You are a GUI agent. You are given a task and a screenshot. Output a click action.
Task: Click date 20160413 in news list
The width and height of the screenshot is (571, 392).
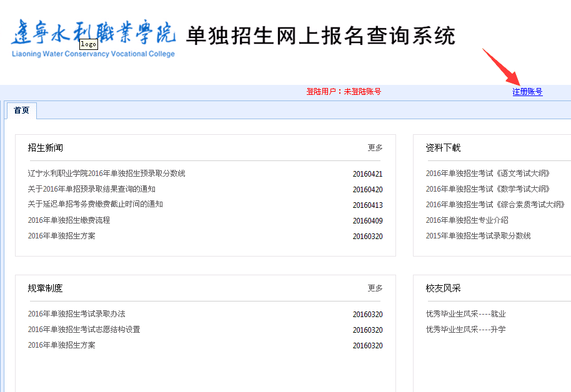pos(368,205)
